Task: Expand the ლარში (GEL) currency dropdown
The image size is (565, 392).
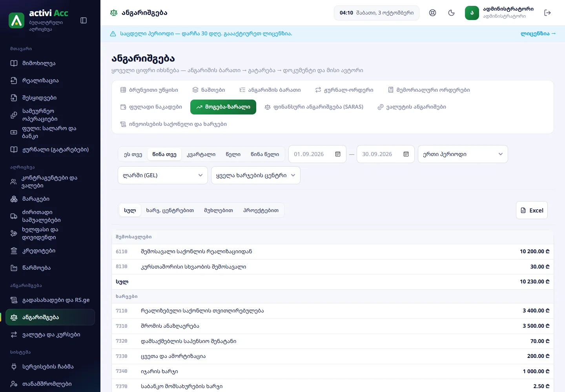Action: pyautogui.click(x=163, y=175)
